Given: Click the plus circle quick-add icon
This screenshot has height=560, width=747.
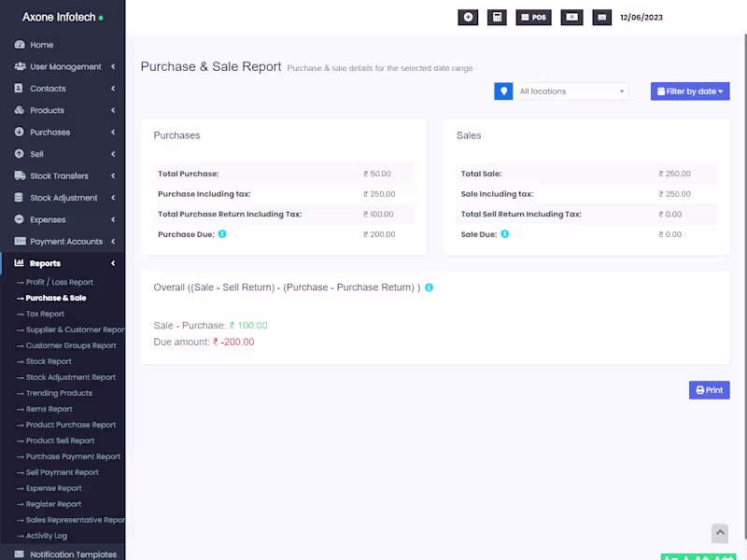Looking at the screenshot, I should point(468,17).
